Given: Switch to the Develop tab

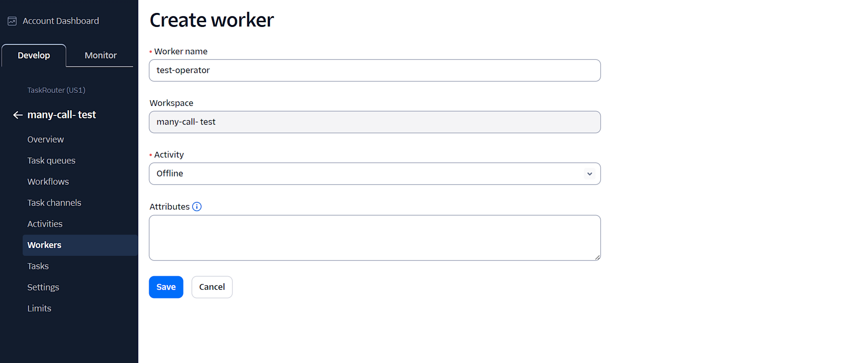Looking at the screenshot, I should coord(34,56).
